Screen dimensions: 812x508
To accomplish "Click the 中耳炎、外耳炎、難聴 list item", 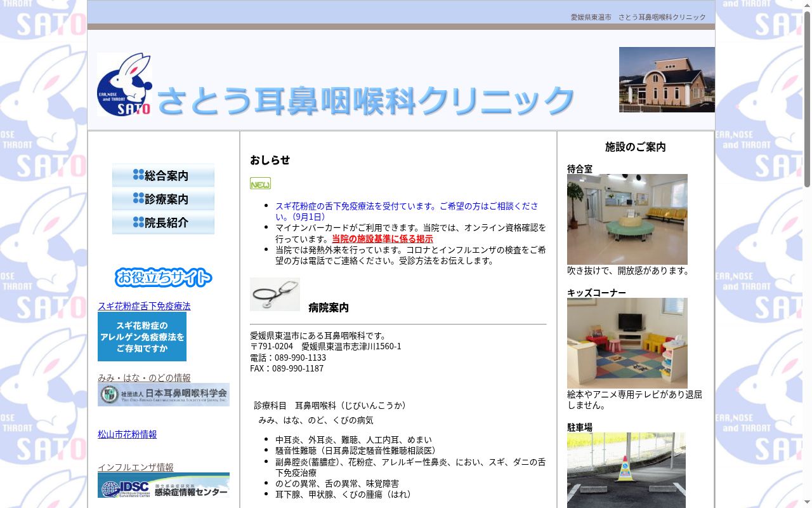I will (x=353, y=440).
